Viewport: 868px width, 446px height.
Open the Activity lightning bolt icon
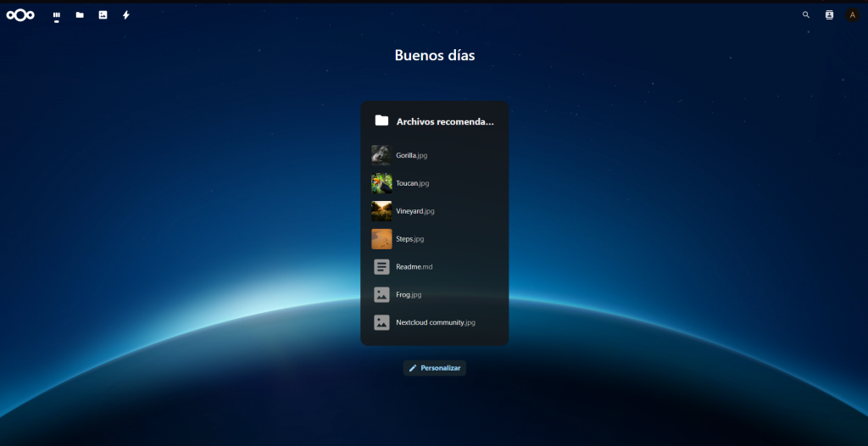pyautogui.click(x=126, y=14)
